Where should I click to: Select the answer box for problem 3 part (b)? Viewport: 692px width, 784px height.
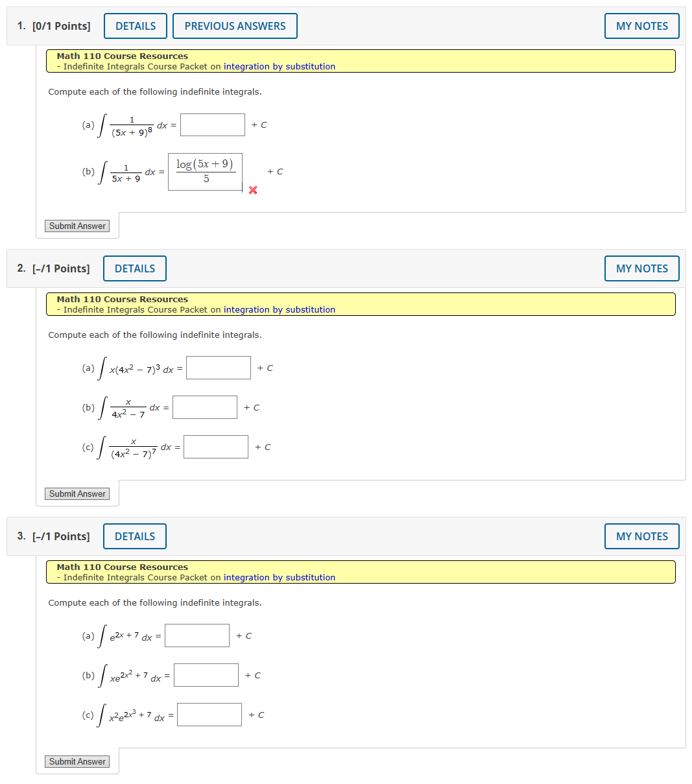(206, 674)
